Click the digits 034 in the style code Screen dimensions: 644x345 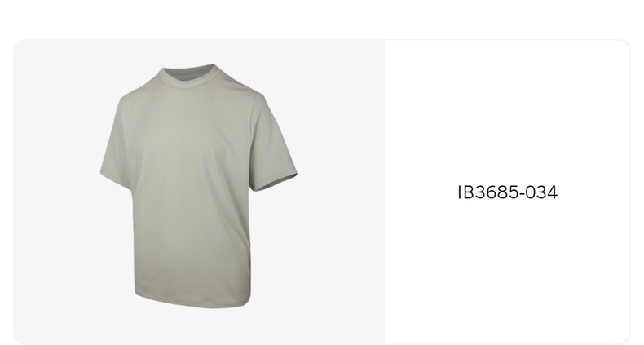pyautogui.click(x=541, y=192)
